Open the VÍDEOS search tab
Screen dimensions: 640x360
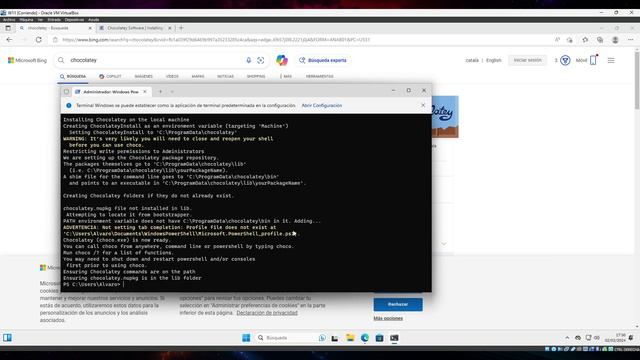(172, 76)
